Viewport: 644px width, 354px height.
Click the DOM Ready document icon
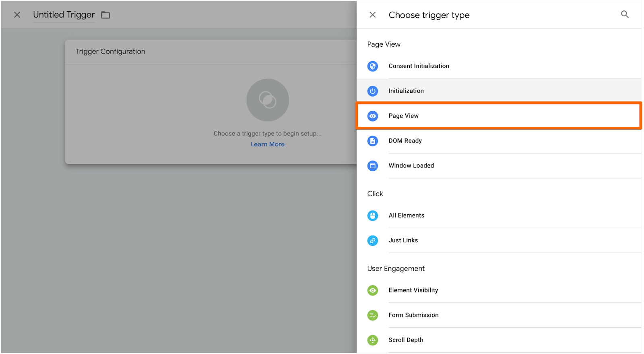tap(373, 141)
